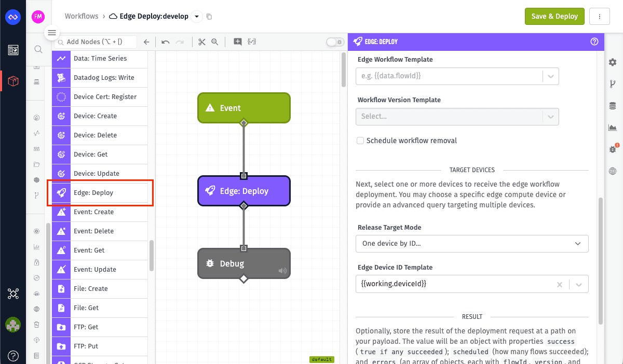623x364 pixels.
Task: Open the storage database icon on right rail
Action: tap(613, 106)
